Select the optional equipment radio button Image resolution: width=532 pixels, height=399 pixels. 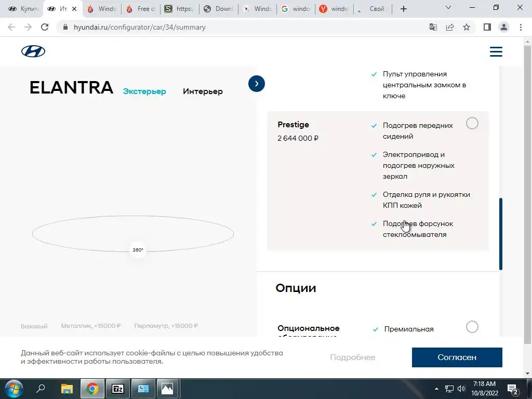[472, 327]
